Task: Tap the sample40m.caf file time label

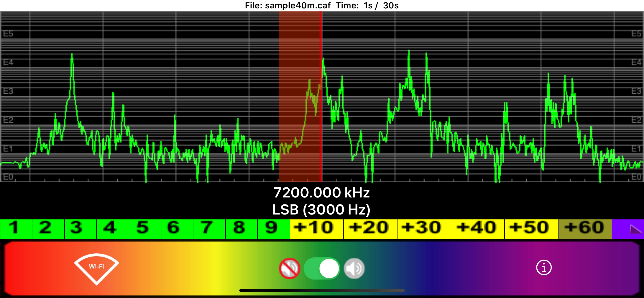Action: pos(322,5)
